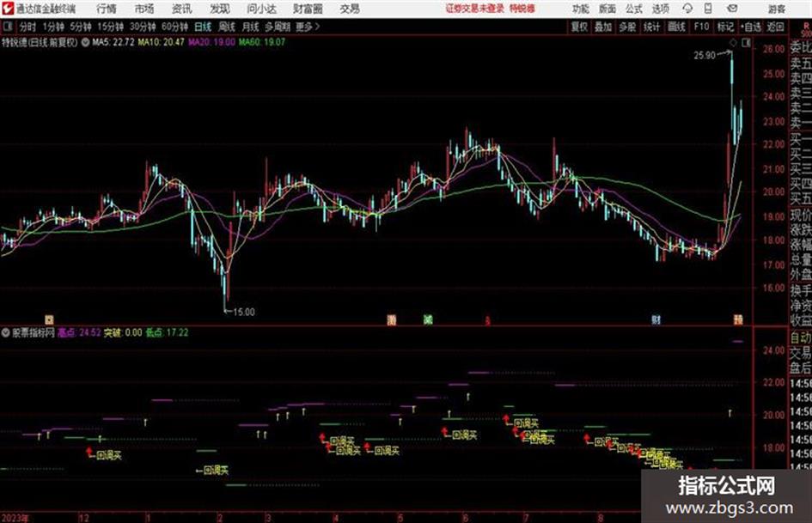Click the 标记 mark button
Screen dimensions: 812x523
pos(725,27)
